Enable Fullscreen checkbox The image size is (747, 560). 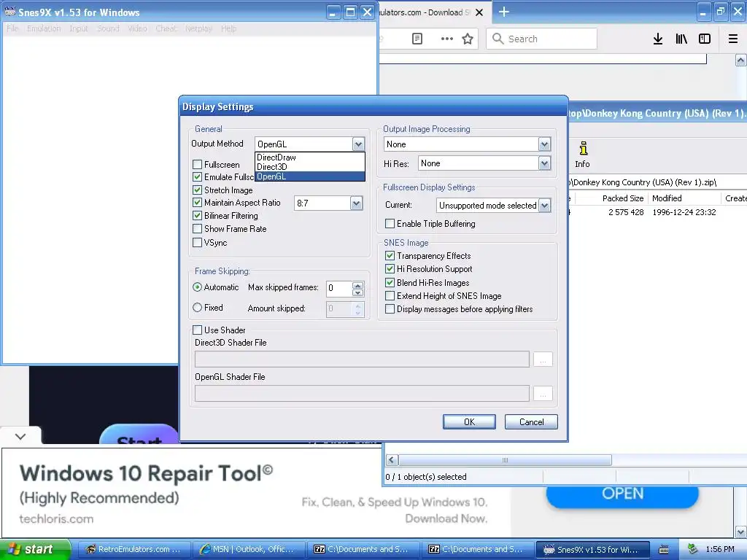pos(197,164)
